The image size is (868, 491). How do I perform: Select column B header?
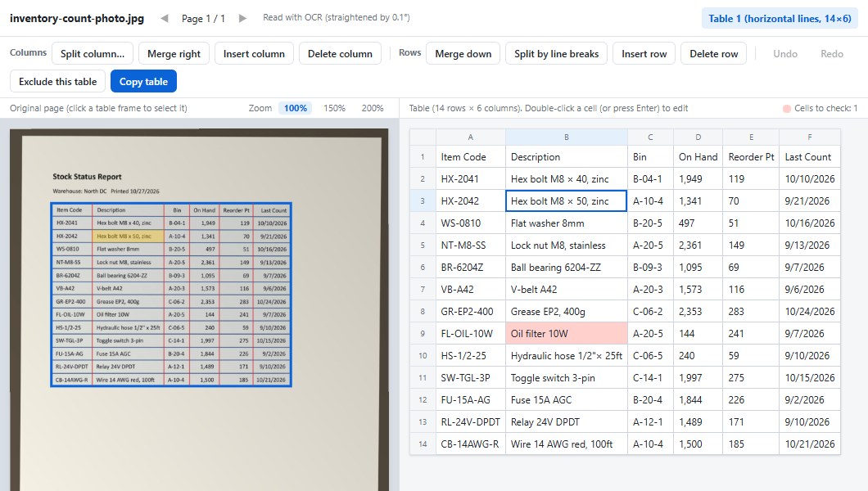[x=567, y=137]
